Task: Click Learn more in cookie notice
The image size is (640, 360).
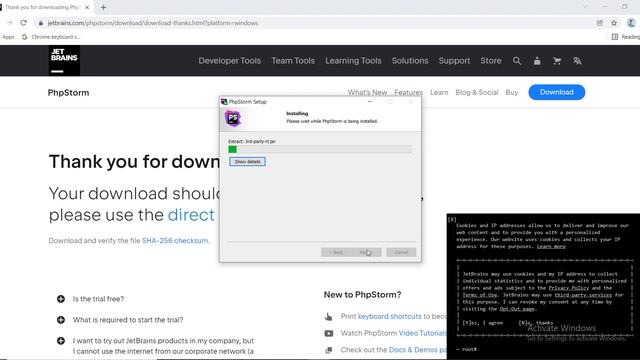Action: (551, 246)
